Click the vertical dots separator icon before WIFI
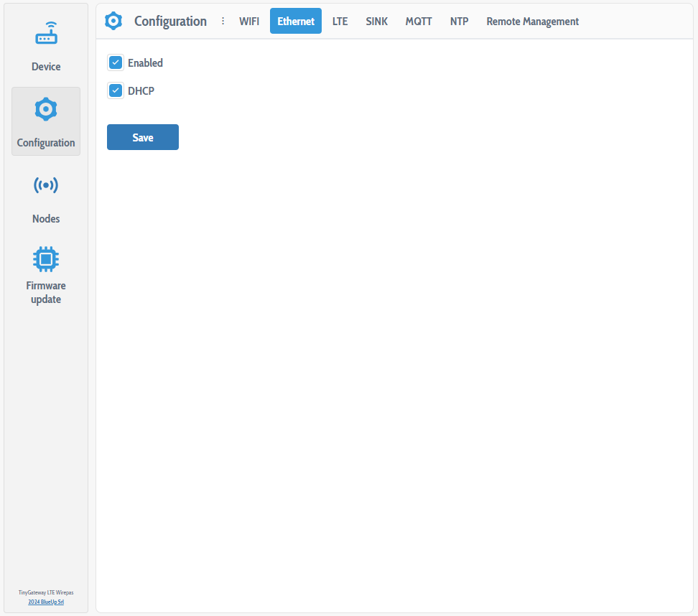698x616 pixels. pos(223,22)
